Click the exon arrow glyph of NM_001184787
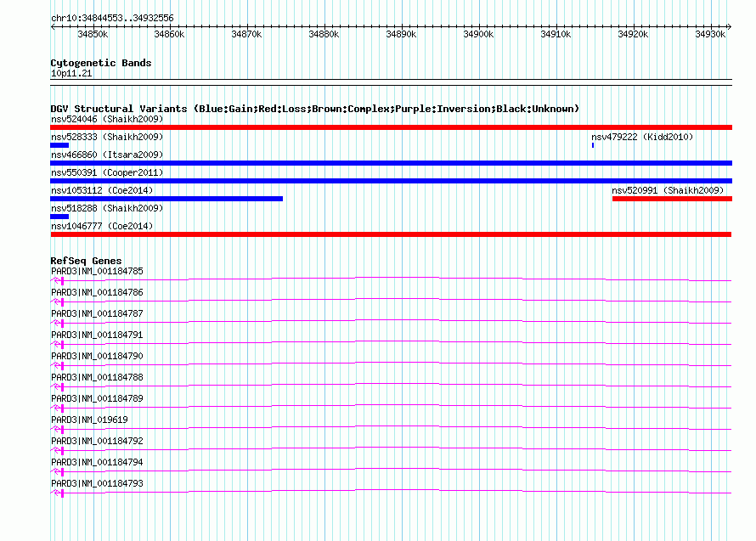This screenshot has width=756, height=541. [58, 323]
